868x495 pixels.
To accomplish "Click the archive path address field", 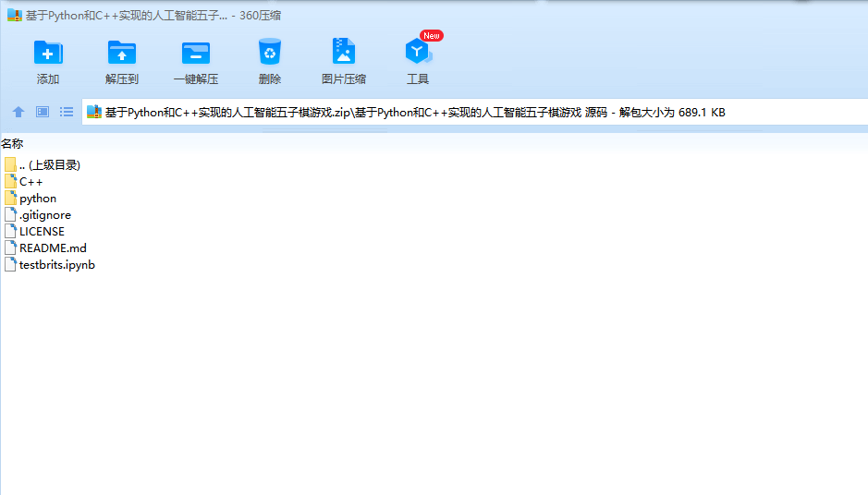I will click(474, 113).
